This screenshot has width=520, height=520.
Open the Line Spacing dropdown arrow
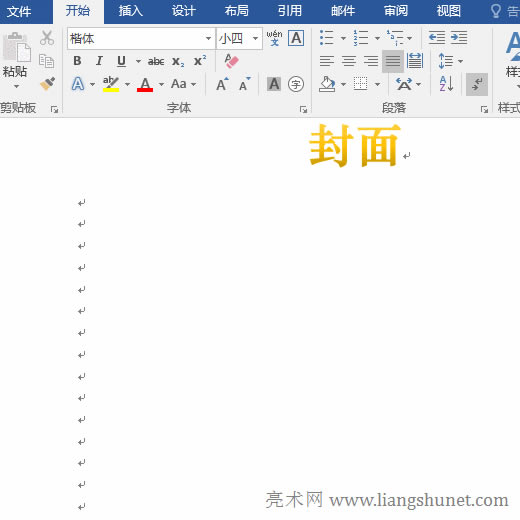460,61
